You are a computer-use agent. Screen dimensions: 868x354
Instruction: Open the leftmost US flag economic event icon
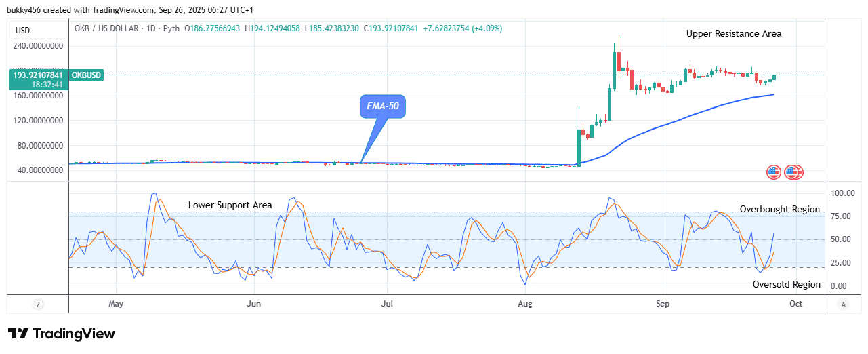(774, 172)
